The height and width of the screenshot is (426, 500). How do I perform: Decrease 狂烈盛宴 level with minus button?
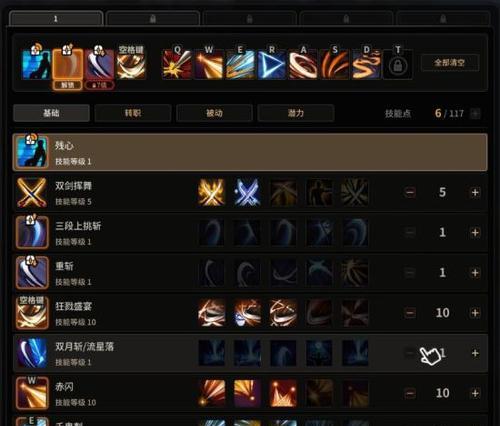[x=410, y=313]
